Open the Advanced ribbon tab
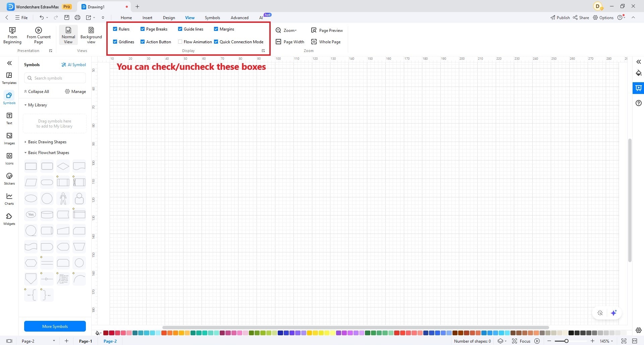This screenshot has height=345, width=644. 239,17
